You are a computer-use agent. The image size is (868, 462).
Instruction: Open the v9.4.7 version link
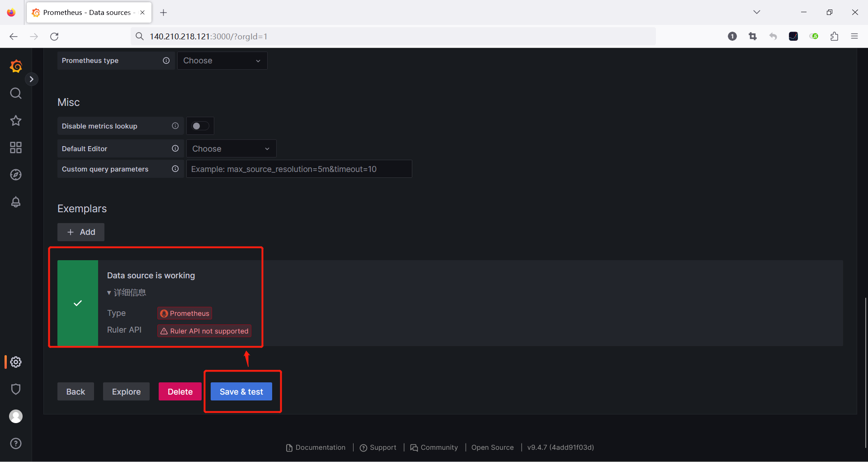tap(561, 448)
